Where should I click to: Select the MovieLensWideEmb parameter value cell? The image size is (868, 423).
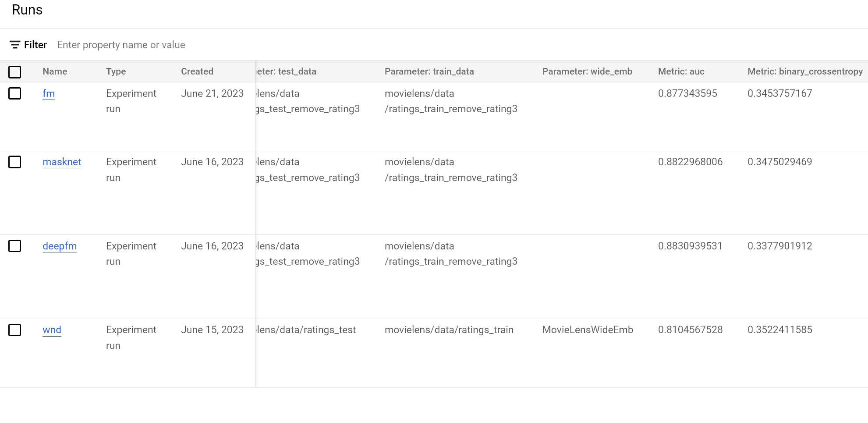(x=588, y=330)
